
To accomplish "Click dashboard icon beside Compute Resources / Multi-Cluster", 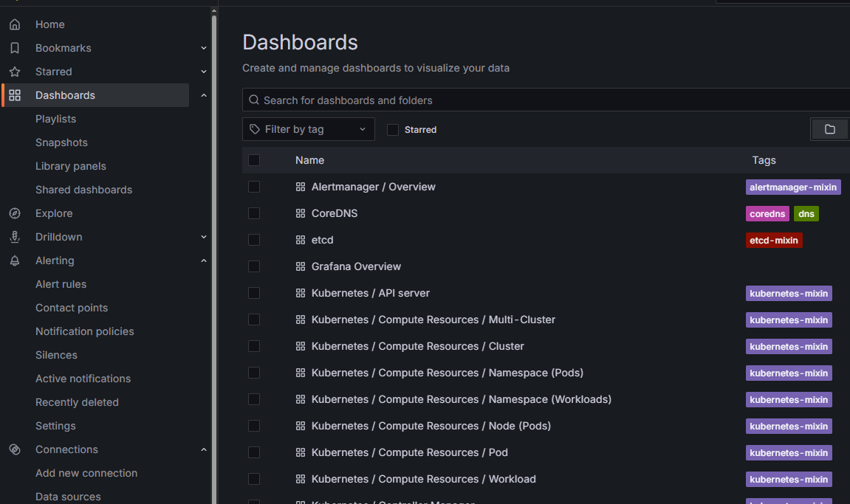I will 301,320.
